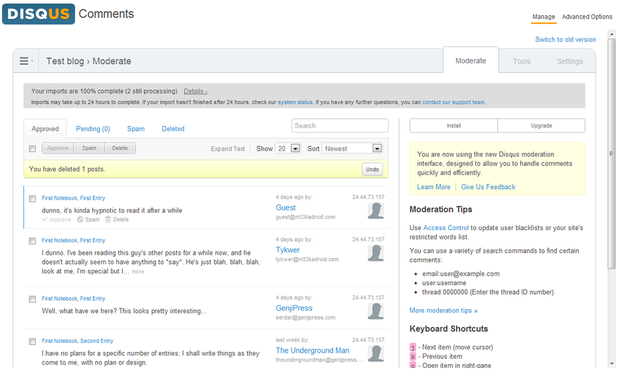Click the bulk Spam button
This screenshot has height=376, width=620.
tap(89, 148)
